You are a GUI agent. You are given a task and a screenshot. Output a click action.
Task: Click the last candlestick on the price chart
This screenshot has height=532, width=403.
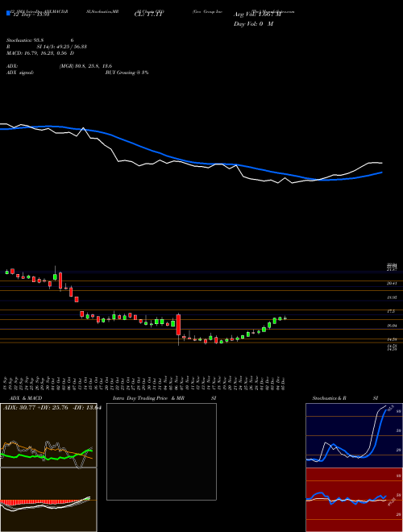[x=285, y=318]
